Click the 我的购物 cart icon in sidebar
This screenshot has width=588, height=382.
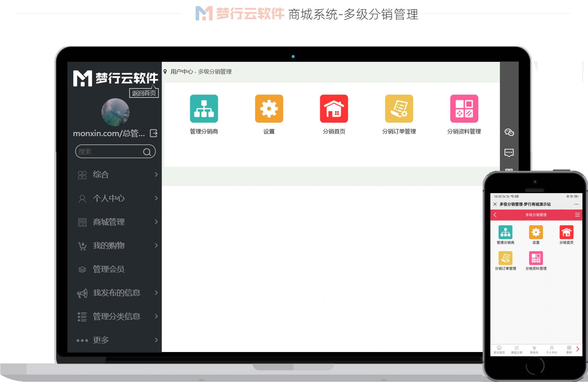click(x=82, y=246)
